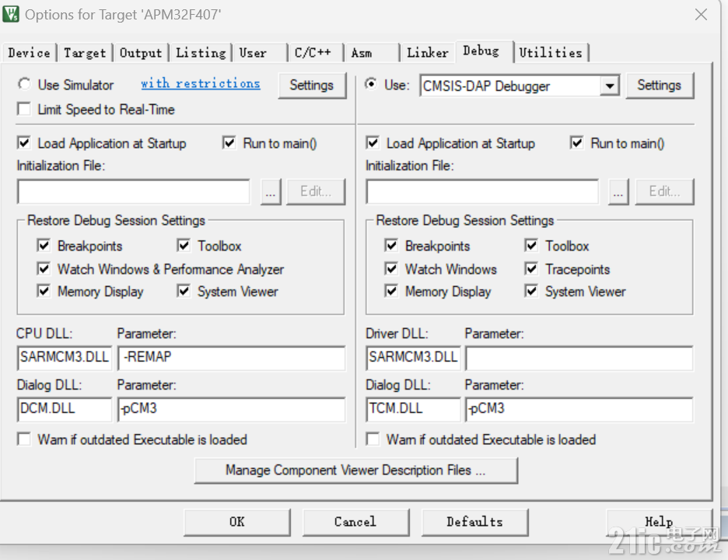Click simulator Initialization File field

(134, 191)
